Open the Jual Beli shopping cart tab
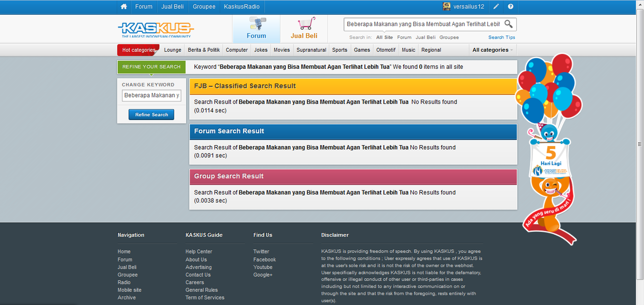The width and height of the screenshot is (644, 305). 304,29
